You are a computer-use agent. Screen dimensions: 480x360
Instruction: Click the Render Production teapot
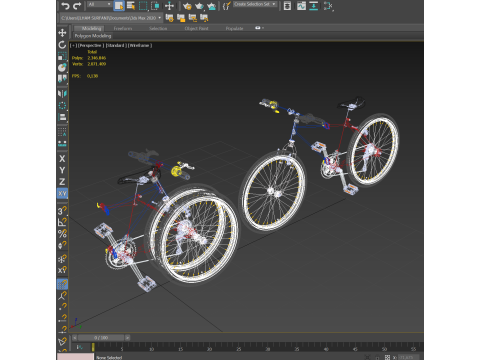212,6
